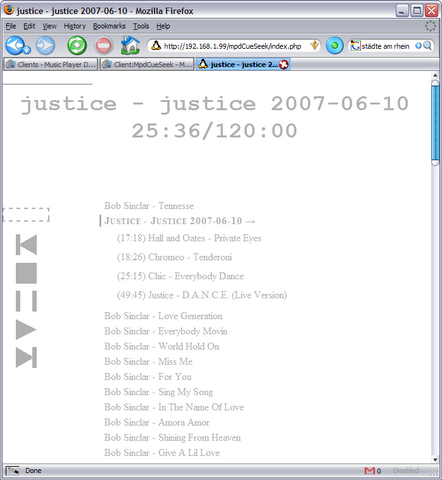Seek to (17:18) Hall and Oates - Private Eyes
Image resolution: width=442 pixels, height=480 pixels.
pos(189,238)
